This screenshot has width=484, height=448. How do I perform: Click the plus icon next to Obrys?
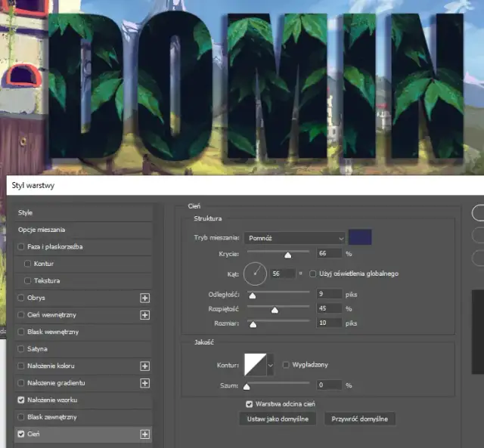pyautogui.click(x=145, y=298)
